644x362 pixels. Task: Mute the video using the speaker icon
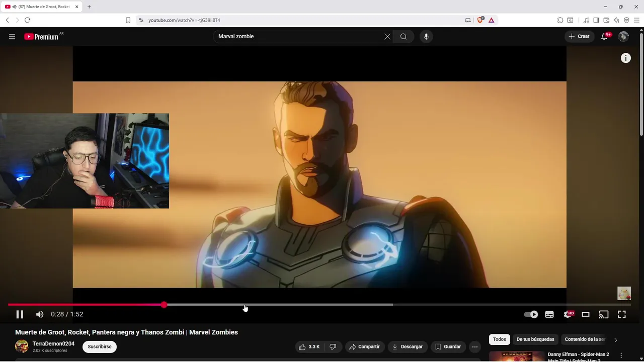tap(40, 314)
